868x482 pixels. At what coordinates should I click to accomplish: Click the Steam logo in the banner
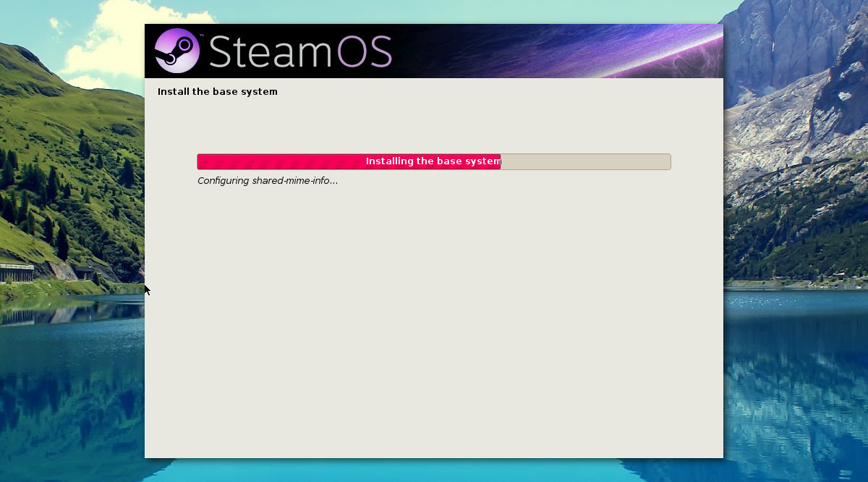pyautogui.click(x=177, y=51)
